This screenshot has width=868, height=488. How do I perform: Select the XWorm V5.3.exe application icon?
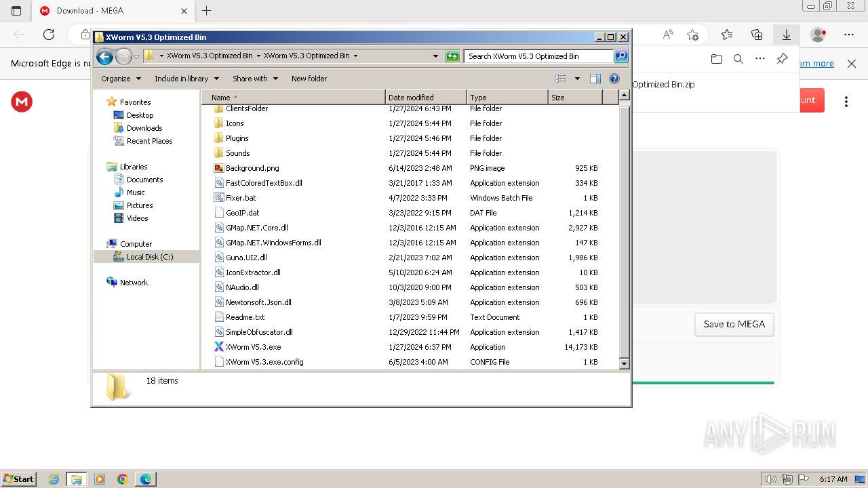click(x=218, y=347)
